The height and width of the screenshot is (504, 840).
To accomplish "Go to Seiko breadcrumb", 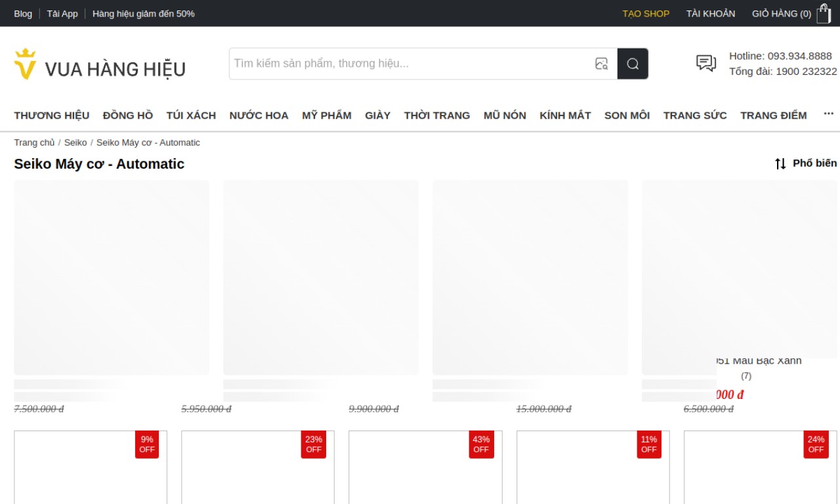I will click(x=75, y=142).
